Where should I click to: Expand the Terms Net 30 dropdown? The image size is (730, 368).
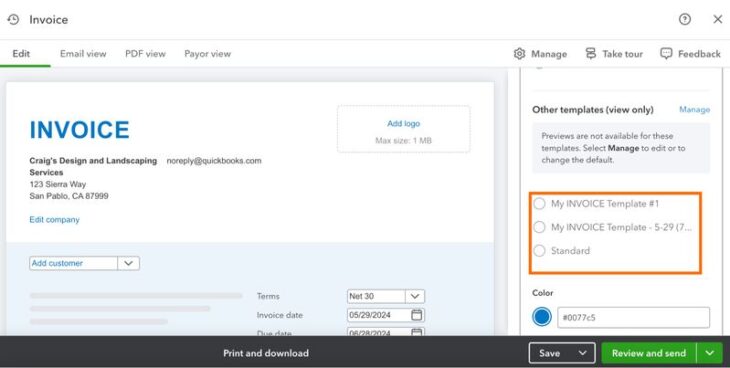[x=415, y=296]
